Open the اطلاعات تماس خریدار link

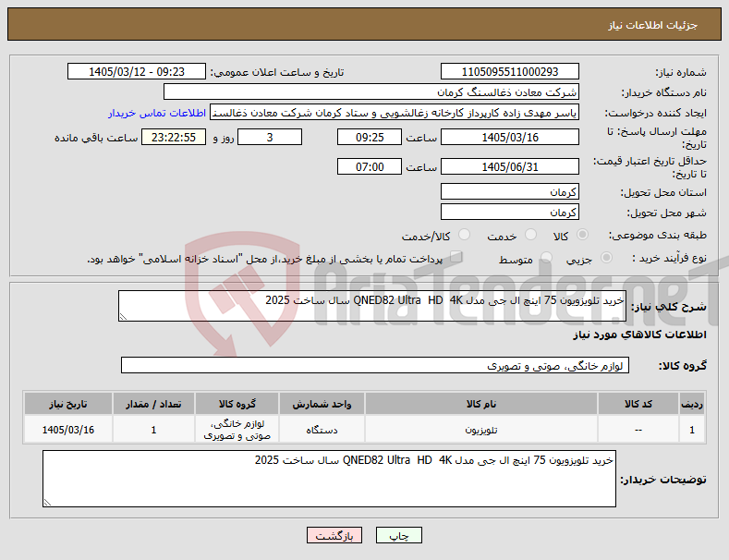pyautogui.click(x=157, y=113)
